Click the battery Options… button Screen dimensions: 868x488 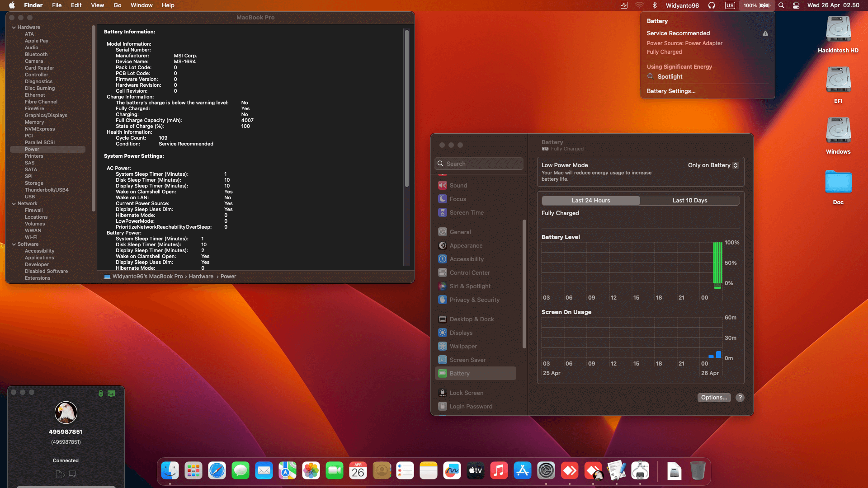(x=714, y=398)
